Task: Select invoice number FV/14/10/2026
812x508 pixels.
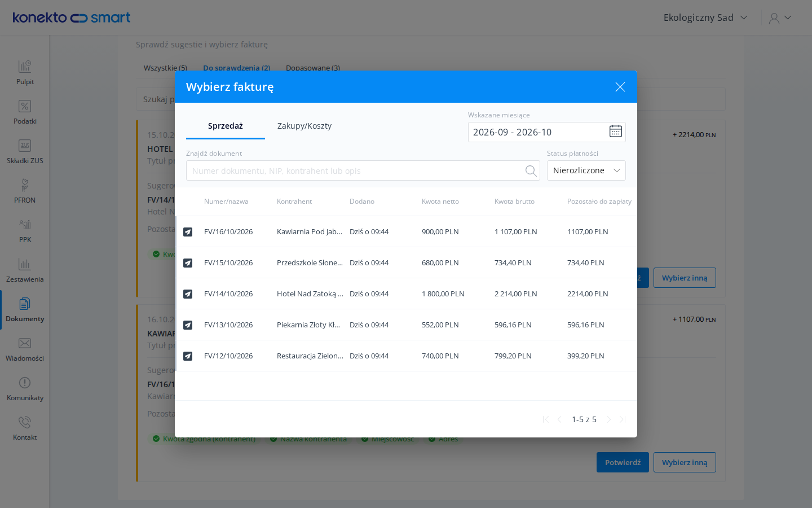Action: [228, 294]
